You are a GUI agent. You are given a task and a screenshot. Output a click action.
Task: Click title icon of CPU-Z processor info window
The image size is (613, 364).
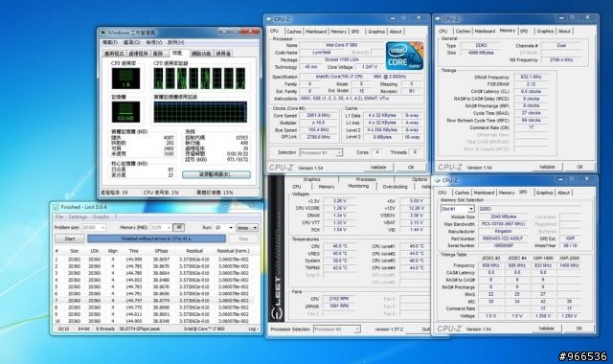click(x=269, y=19)
